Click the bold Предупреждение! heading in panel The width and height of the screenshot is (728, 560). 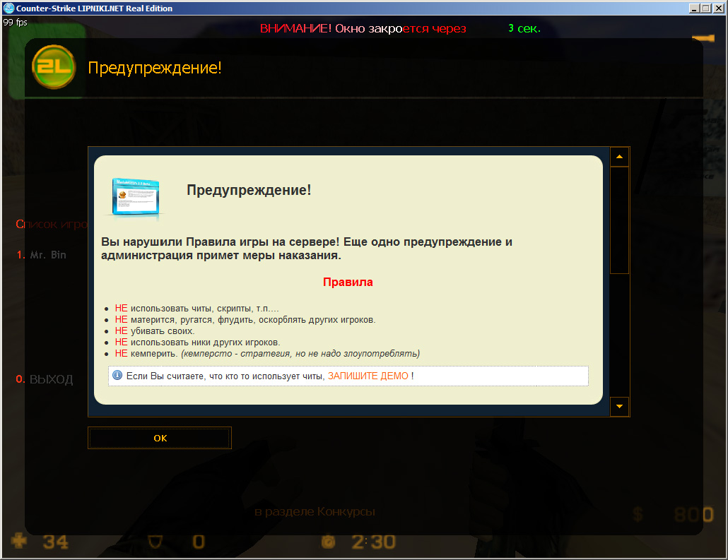(x=249, y=190)
